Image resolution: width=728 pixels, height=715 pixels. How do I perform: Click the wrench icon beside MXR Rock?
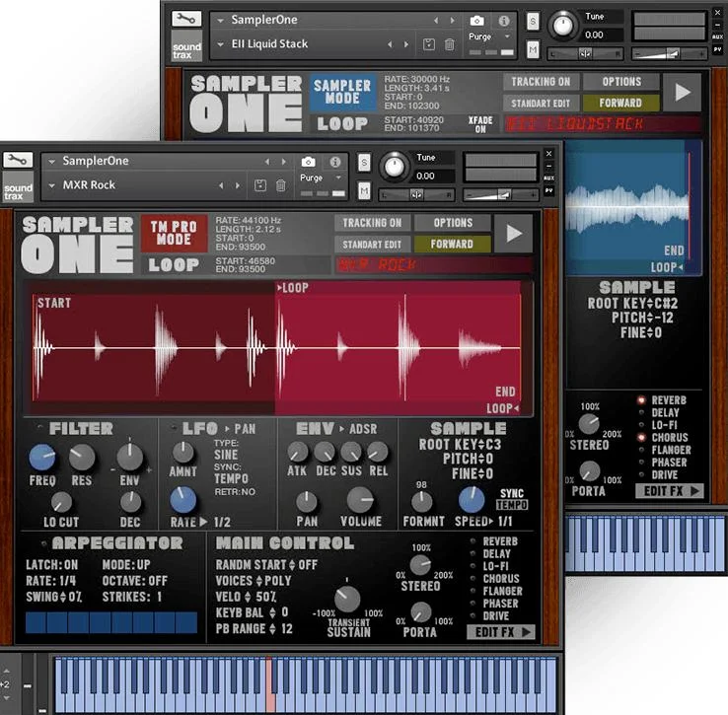pos(18,160)
